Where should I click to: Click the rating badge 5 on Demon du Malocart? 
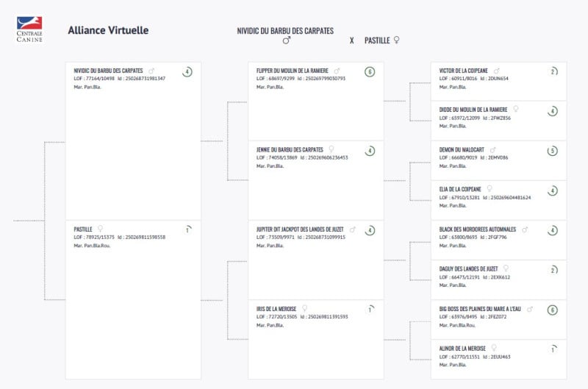[553, 151]
